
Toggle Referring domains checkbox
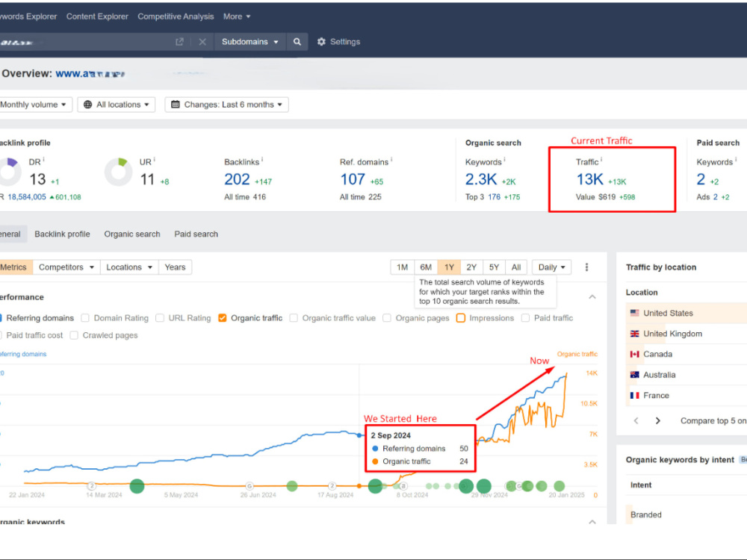tap(1, 317)
